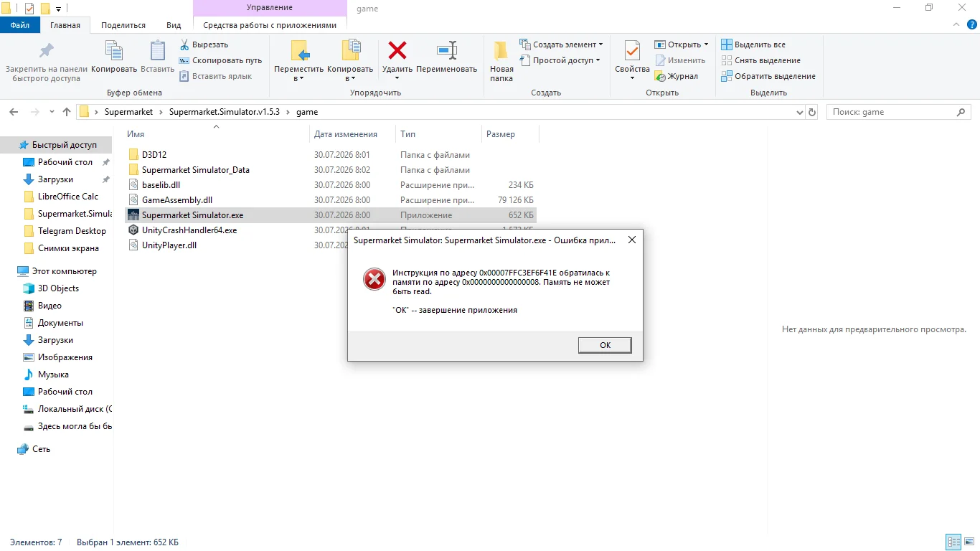Viewport: 980px width, 551px height.
Task: Switch to the Поделиться ribbon tab
Action: pos(123,24)
